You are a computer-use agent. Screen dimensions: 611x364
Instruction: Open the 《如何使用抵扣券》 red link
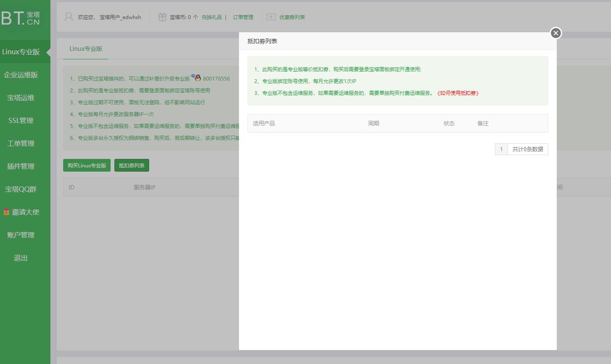coord(458,93)
